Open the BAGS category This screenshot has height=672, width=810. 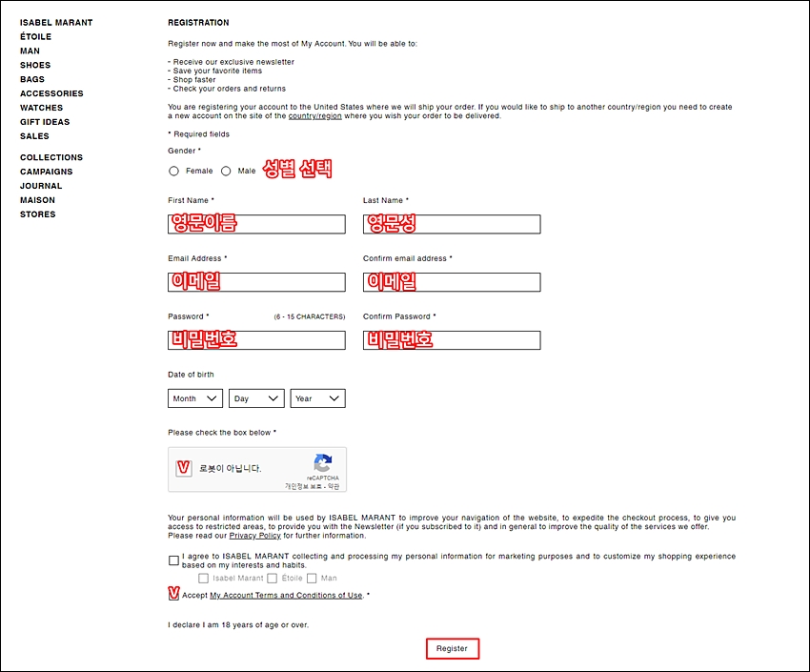click(32, 79)
